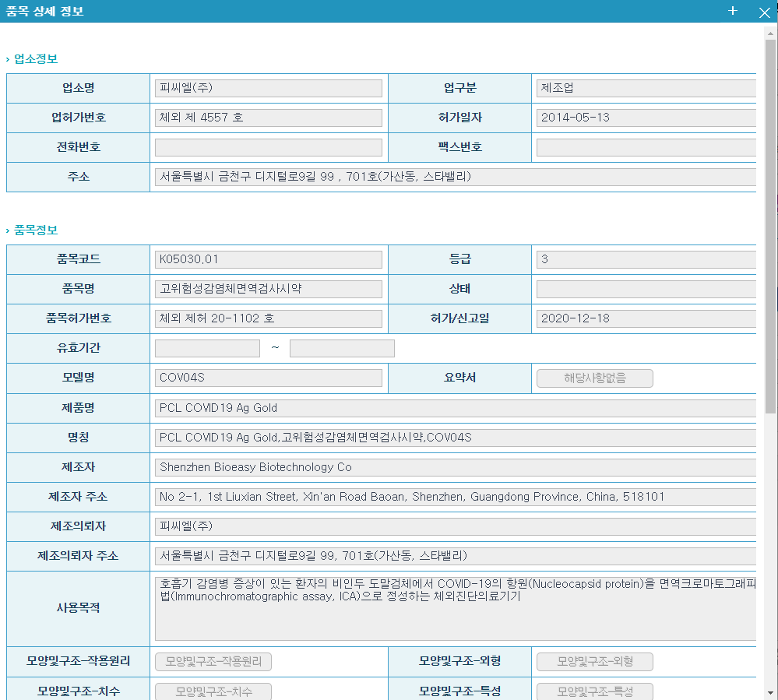Click the 유효기간 end date field
The image size is (778, 700).
click(x=342, y=348)
